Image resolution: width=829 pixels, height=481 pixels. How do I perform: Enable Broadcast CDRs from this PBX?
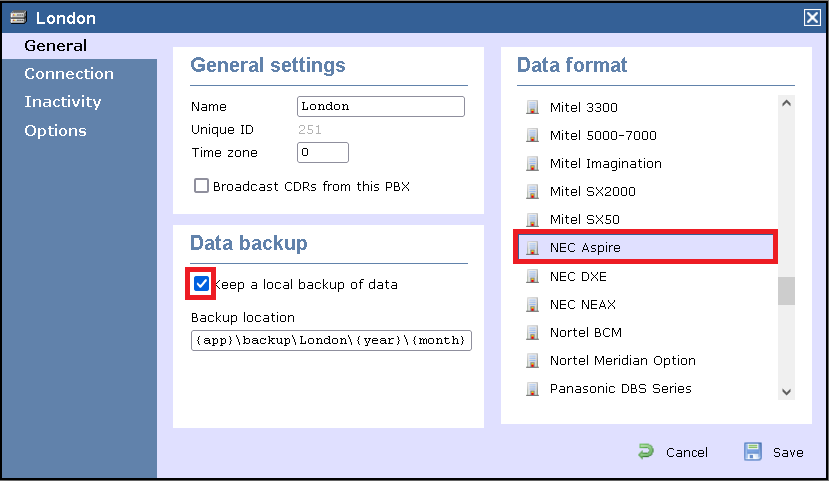202,186
